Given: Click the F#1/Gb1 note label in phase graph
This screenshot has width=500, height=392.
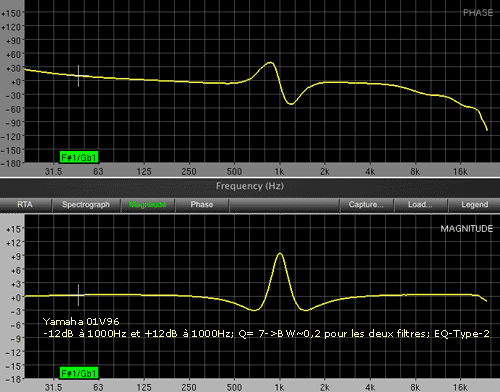Looking at the screenshot, I should (79, 157).
